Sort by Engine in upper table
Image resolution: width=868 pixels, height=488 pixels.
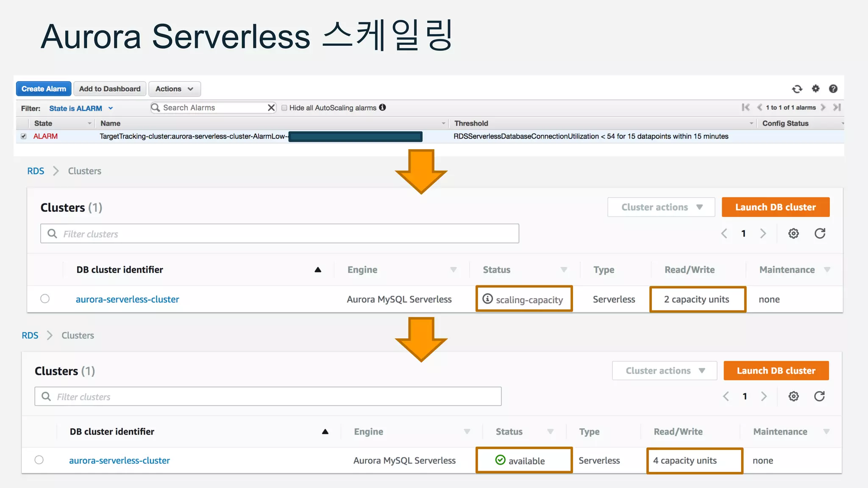[x=453, y=270]
